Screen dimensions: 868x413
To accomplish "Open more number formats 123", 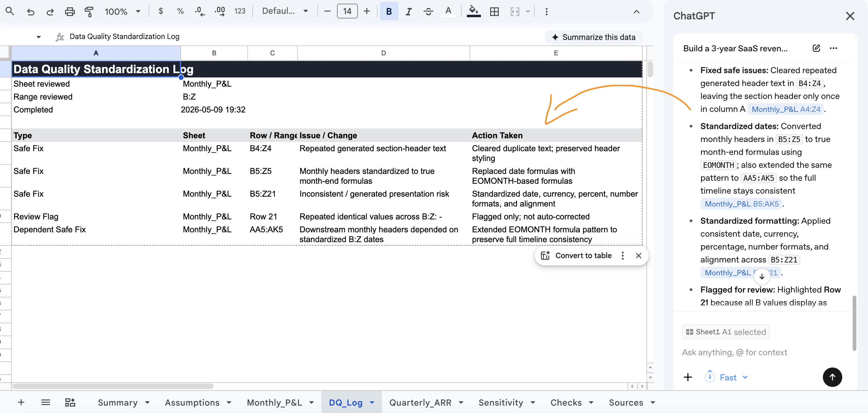I will point(240,11).
